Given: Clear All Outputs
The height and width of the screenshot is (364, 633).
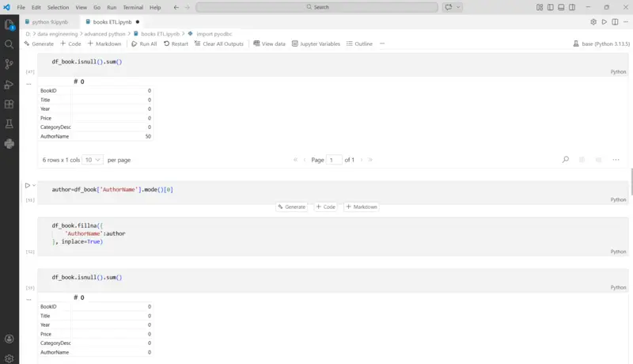Looking at the screenshot, I should pos(219,44).
